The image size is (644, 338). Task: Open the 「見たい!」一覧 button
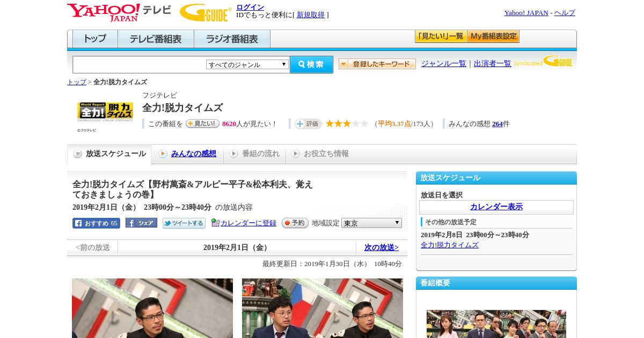coord(441,36)
